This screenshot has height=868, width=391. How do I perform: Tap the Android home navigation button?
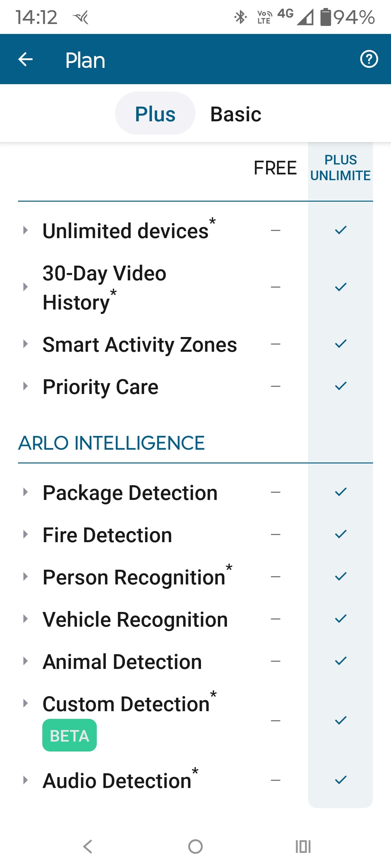pos(195,846)
